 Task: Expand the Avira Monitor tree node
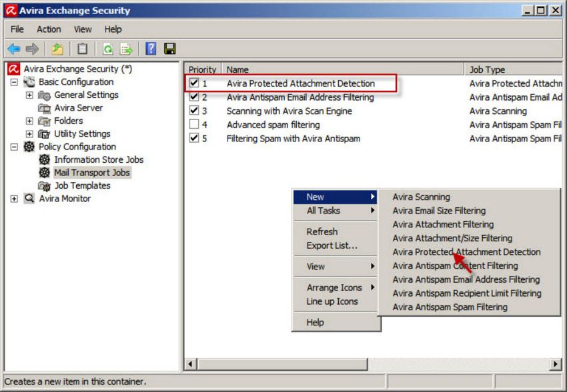pyautogui.click(x=14, y=199)
